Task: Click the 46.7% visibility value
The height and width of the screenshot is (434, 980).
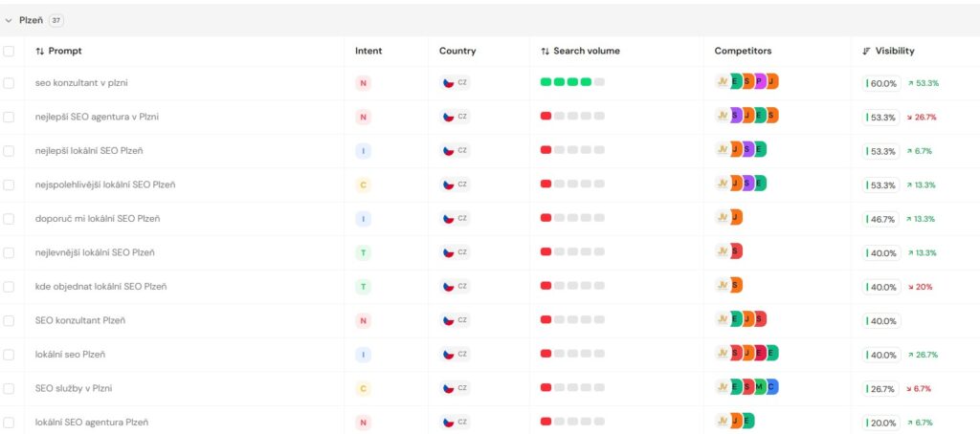Action: tap(881, 219)
